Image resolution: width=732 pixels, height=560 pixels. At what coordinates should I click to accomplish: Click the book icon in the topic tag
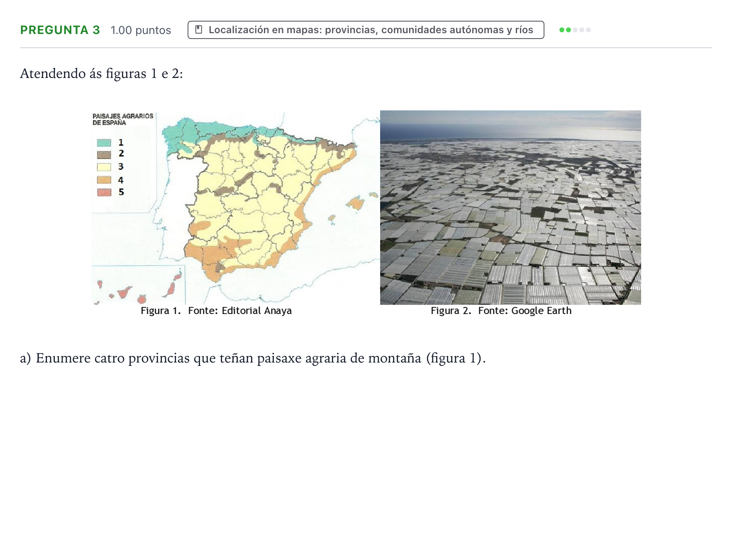(x=199, y=30)
